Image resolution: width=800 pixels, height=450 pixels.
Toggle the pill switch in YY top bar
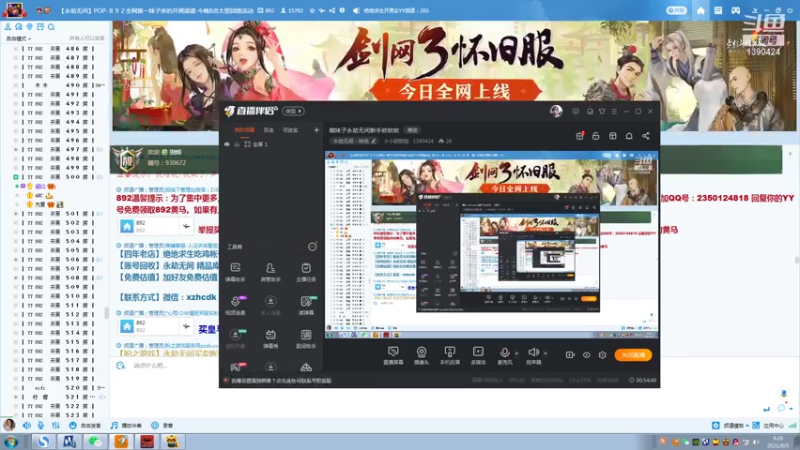(x=677, y=10)
